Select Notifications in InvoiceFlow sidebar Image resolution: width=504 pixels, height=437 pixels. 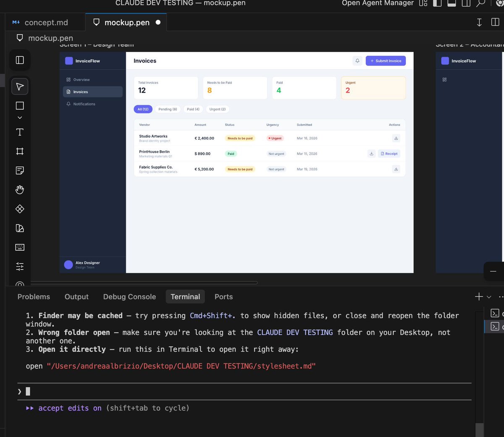[x=93, y=104]
